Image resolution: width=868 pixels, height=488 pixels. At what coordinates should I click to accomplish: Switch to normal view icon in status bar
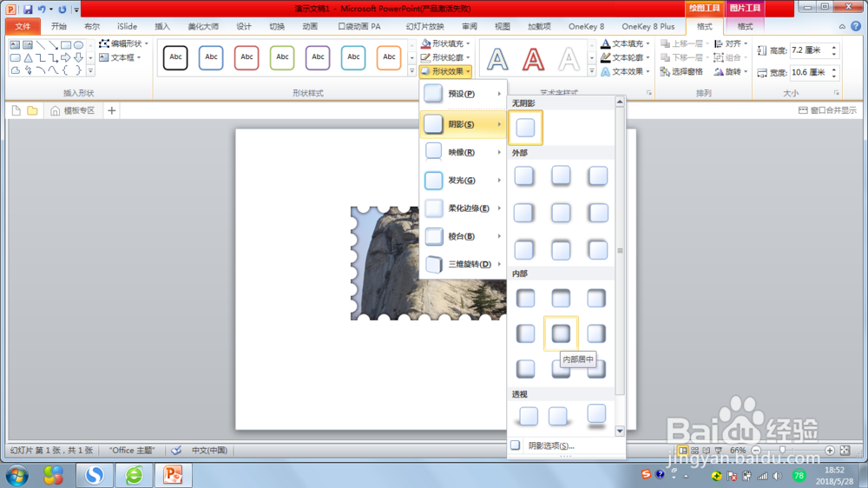pyautogui.click(x=682, y=451)
